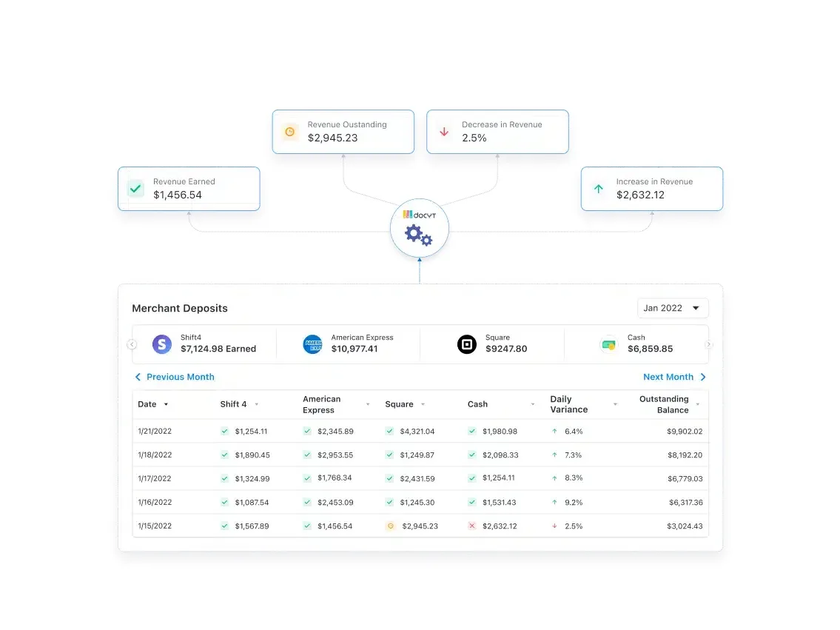Click the check icon beside Square $4,321.04
Viewport: 840px width, 630px height.
389,432
